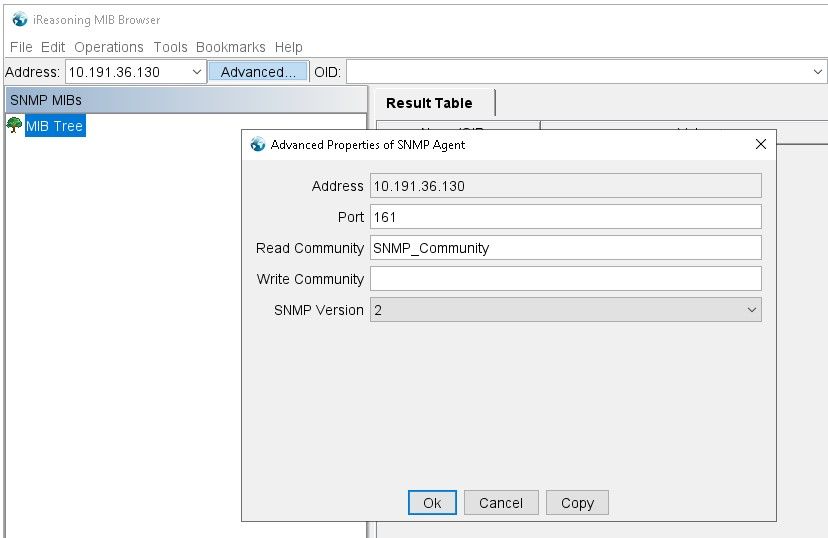
Task: Click the Port label in dialog
Action: coord(351,217)
